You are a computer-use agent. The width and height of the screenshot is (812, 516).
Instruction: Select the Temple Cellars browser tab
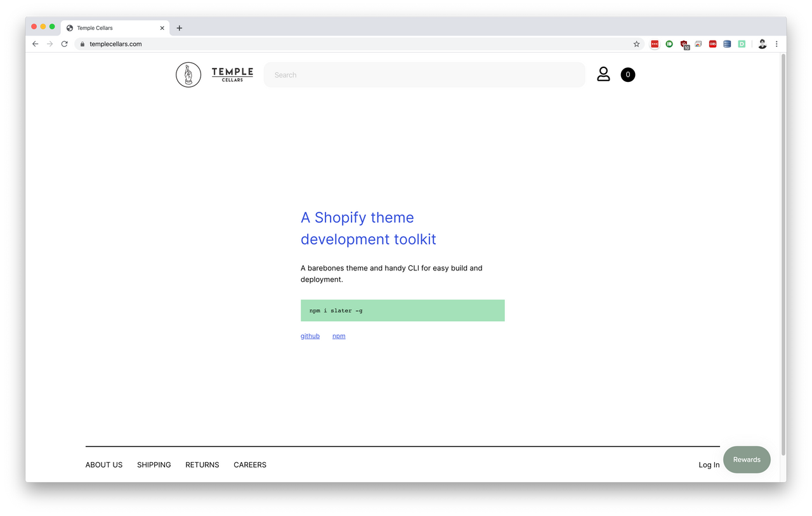115,28
